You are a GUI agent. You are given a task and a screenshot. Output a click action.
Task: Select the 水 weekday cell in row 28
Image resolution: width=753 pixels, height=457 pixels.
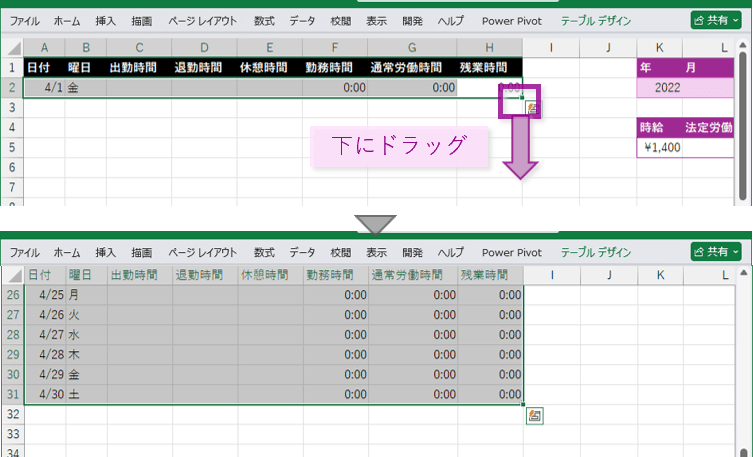tap(87, 335)
